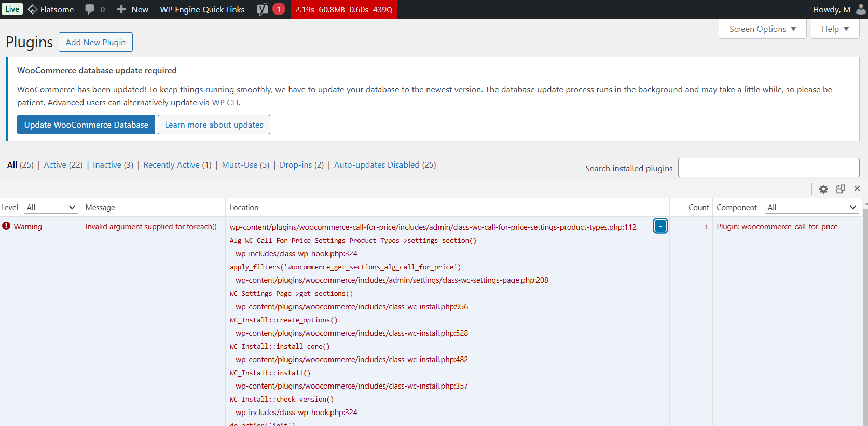Open the Flatsome theme menu icon
The height and width of the screenshot is (426, 868).
pos(32,9)
